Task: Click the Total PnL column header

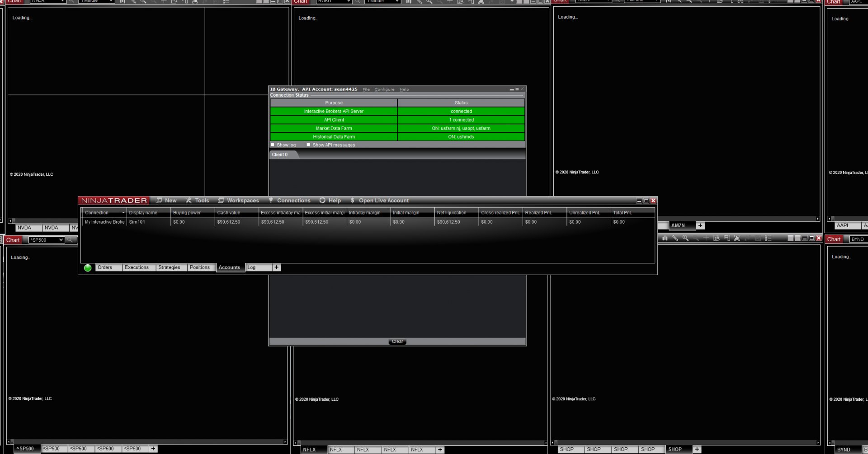Action: pyautogui.click(x=632, y=213)
